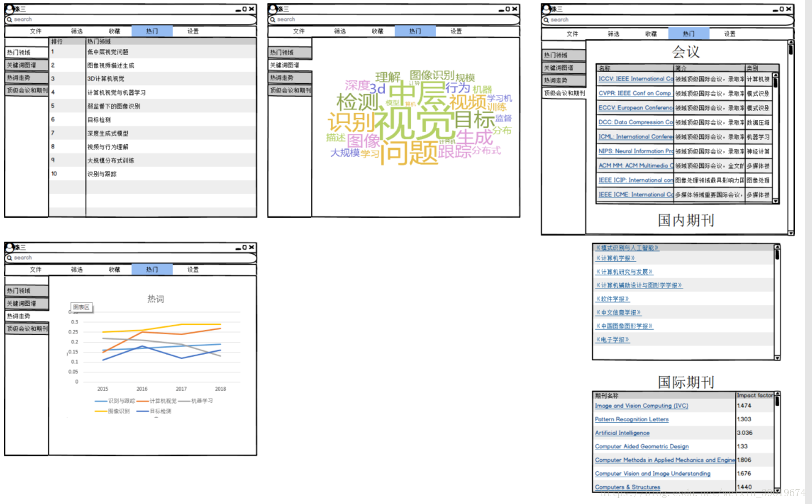The width and height of the screenshot is (812, 504).
Task: Open the Computer Aided Geometric Design link
Action: point(642,446)
